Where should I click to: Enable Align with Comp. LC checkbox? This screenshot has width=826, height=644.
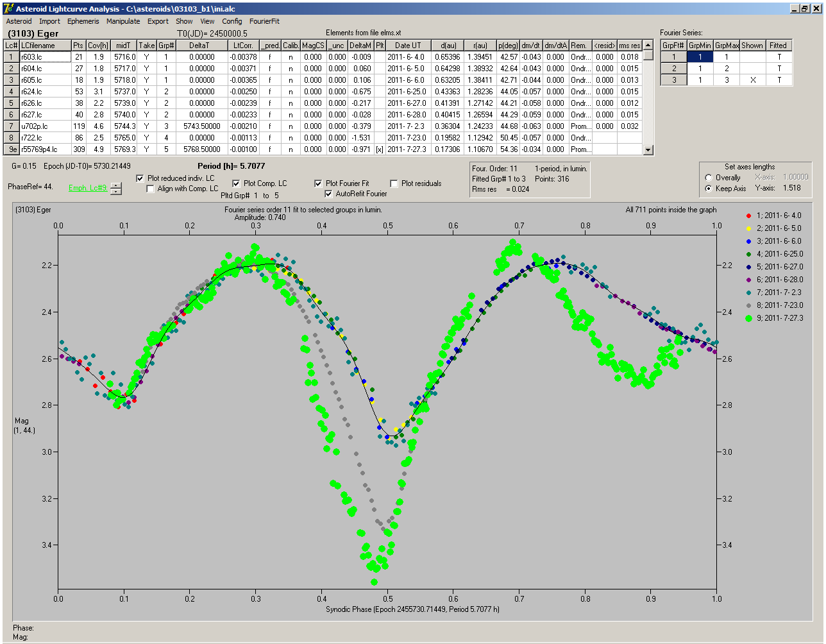coord(151,189)
